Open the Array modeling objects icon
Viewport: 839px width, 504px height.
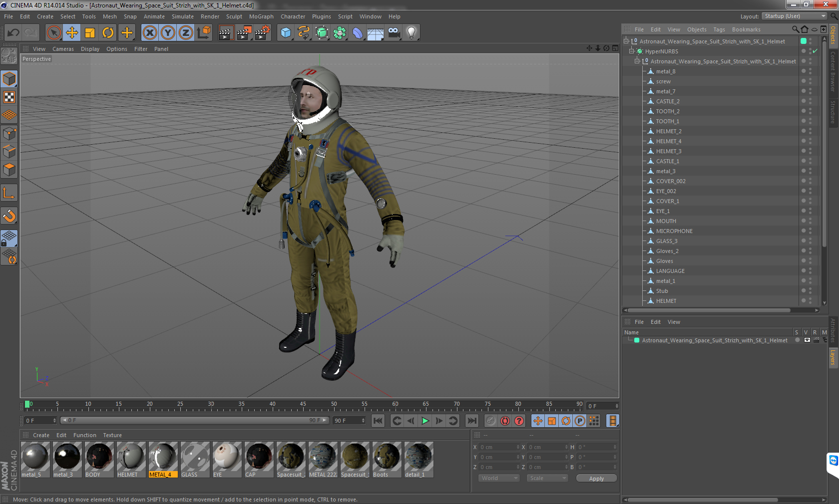(x=340, y=33)
